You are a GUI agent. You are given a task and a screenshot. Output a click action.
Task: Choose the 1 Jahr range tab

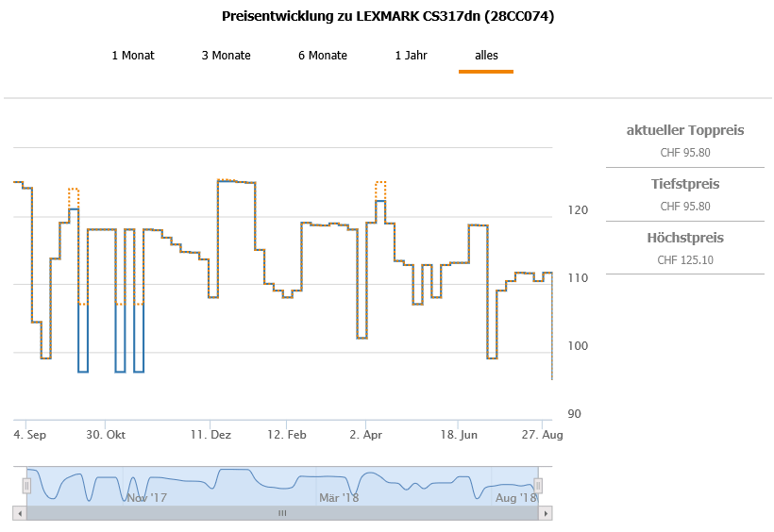coord(411,56)
